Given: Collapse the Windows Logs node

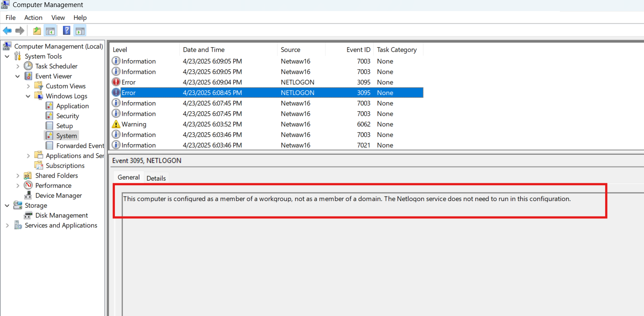Looking at the screenshot, I should tap(28, 96).
